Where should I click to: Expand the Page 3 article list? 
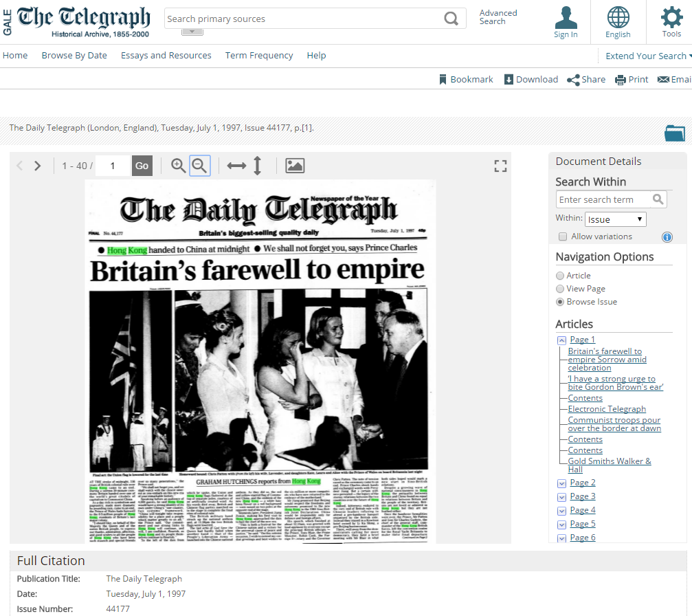(x=561, y=497)
